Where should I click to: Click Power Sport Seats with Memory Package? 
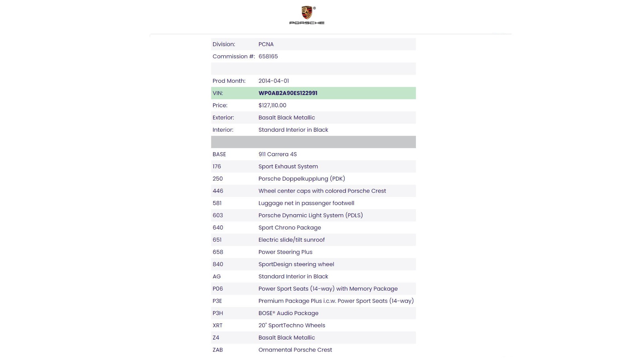328,289
